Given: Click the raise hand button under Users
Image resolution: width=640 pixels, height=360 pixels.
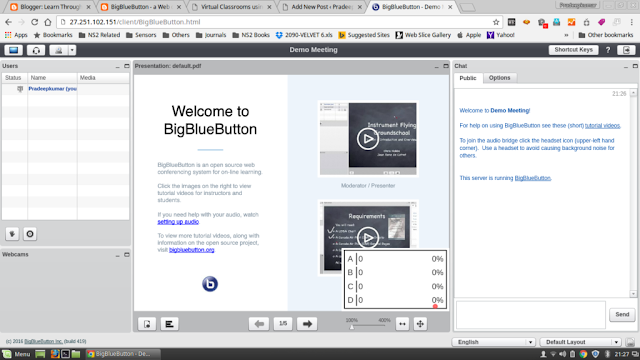Looking at the screenshot, I should point(12,234).
